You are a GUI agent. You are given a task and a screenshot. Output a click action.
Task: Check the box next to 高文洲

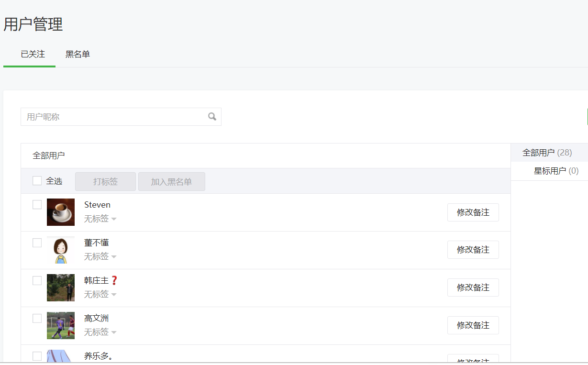pyautogui.click(x=37, y=318)
